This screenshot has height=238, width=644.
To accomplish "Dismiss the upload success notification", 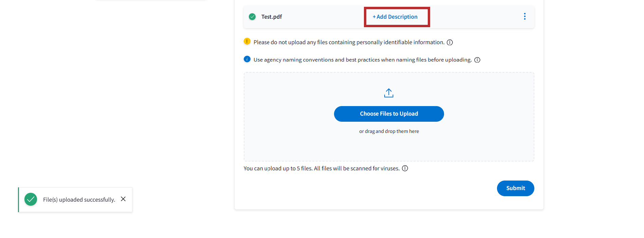I will (x=123, y=199).
